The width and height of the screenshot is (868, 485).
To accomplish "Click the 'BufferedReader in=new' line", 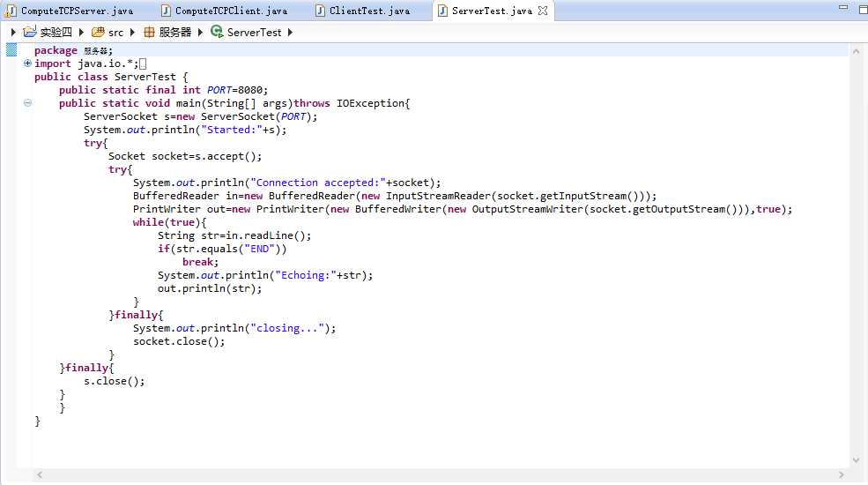I will point(395,196).
